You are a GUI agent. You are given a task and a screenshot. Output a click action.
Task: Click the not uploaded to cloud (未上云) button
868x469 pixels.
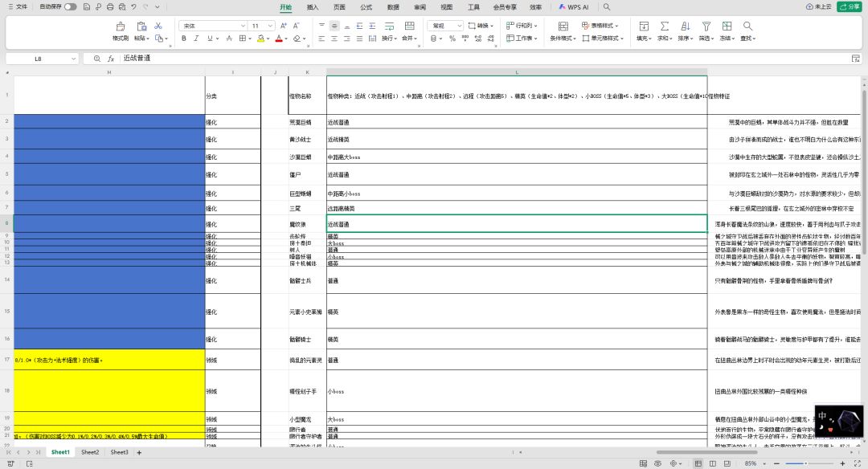point(819,6)
